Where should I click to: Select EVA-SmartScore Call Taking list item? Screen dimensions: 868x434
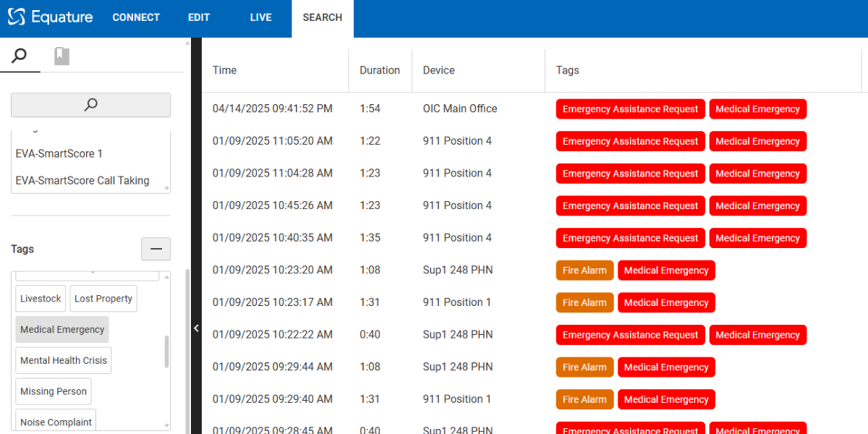[x=82, y=181]
